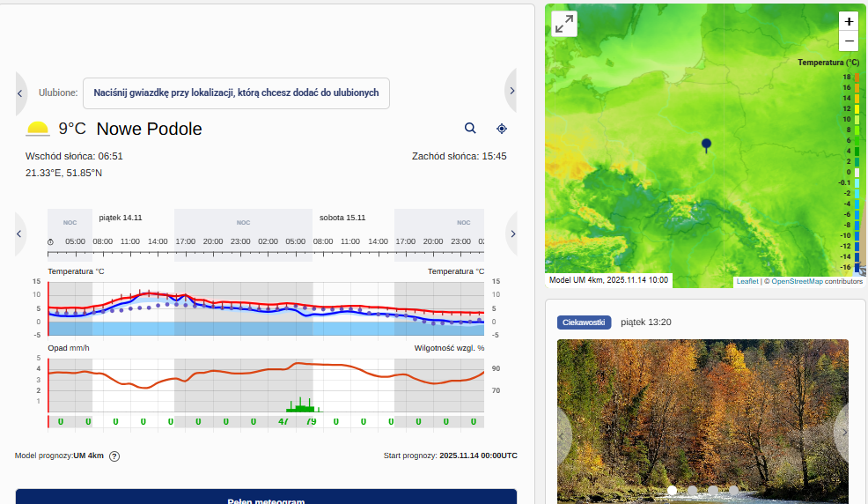Zoom in on the temperature map
This screenshot has width=868, height=504.
(x=849, y=22)
